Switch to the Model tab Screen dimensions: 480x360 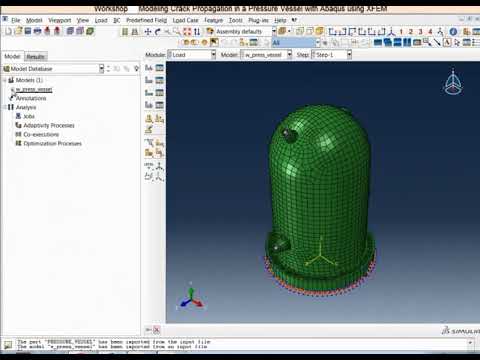(x=13, y=56)
